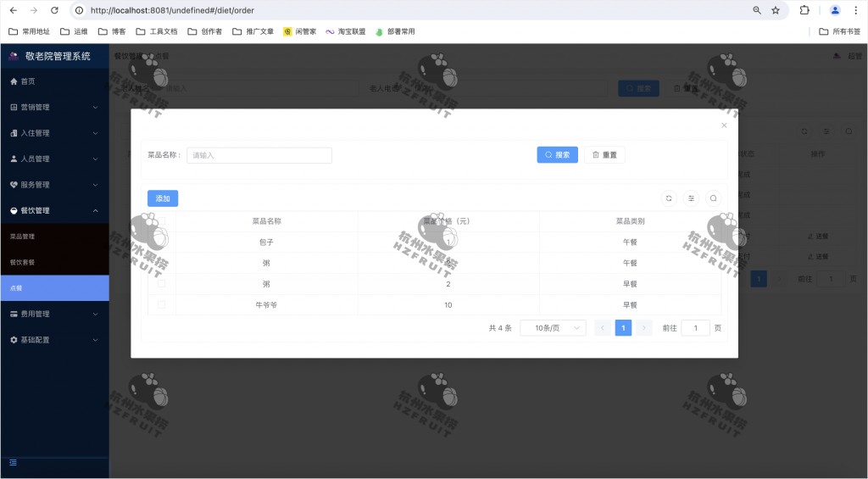Click the browser forward arrow
This screenshot has width=868, height=479.
[x=34, y=10]
